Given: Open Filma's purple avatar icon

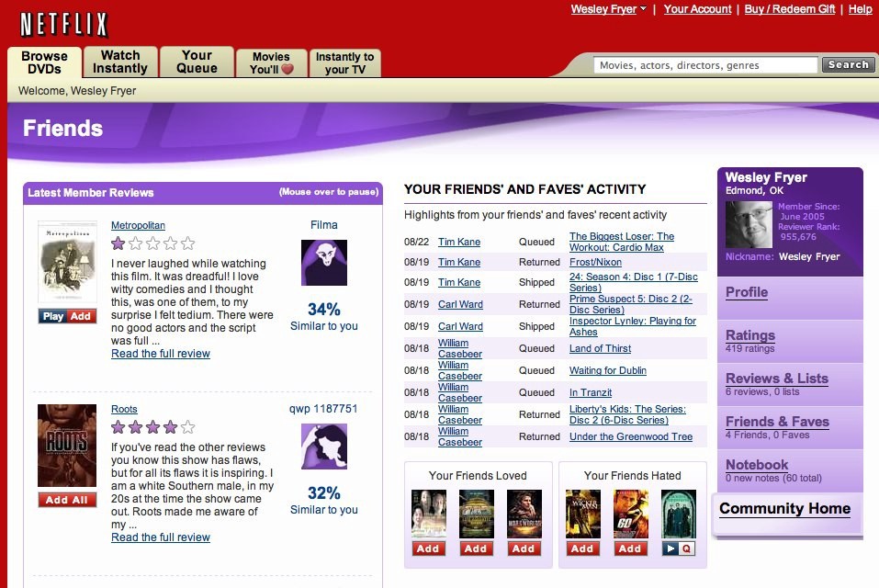Looking at the screenshot, I should tap(324, 263).
